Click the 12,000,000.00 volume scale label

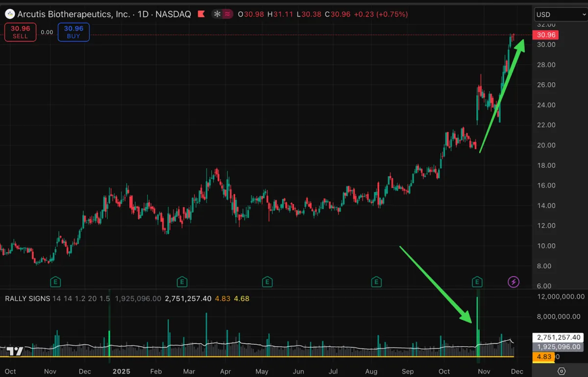[561, 296]
